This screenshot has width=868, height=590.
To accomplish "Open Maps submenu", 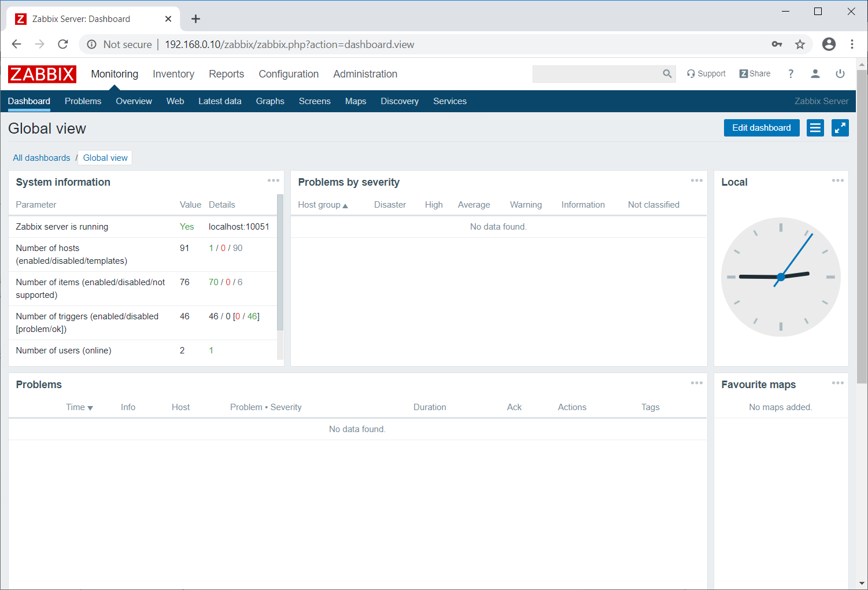I will (x=356, y=101).
